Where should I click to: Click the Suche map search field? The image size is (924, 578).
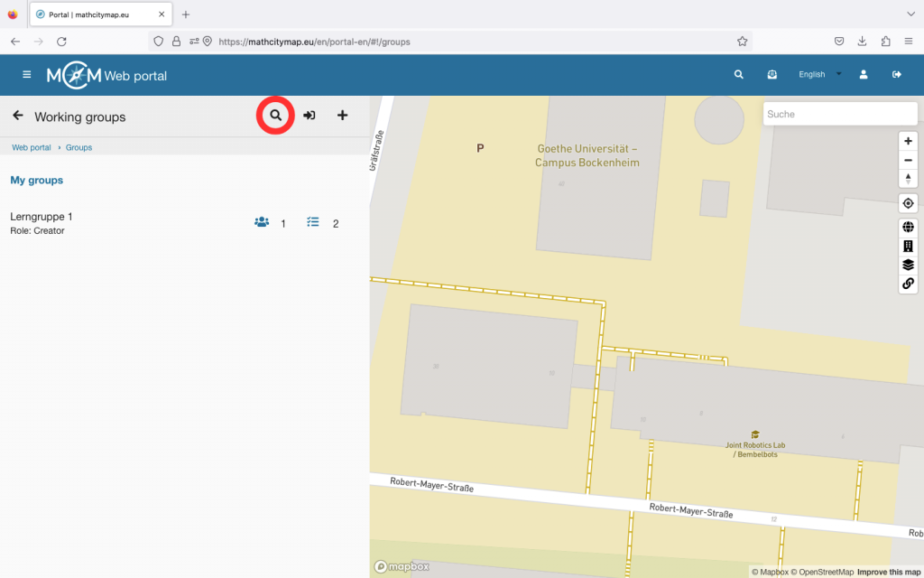pos(839,114)
